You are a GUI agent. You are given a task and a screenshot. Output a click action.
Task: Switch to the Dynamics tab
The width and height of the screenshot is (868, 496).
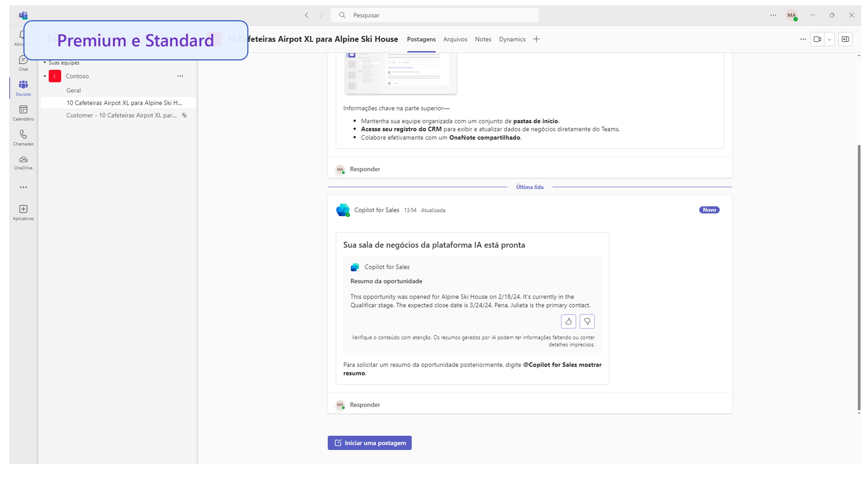pos(512,39)
